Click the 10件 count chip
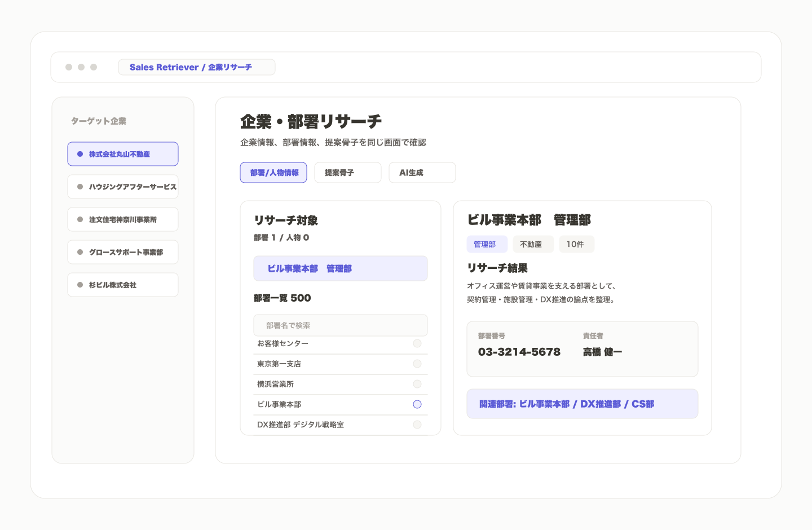The height and width of the screenshot is (530, 812). pyautogui.click(x=577, y=244)
